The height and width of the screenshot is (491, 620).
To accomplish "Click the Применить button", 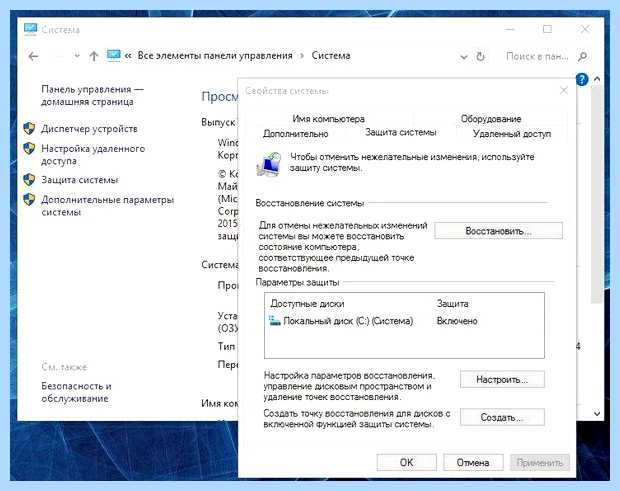I will [540, 462].
